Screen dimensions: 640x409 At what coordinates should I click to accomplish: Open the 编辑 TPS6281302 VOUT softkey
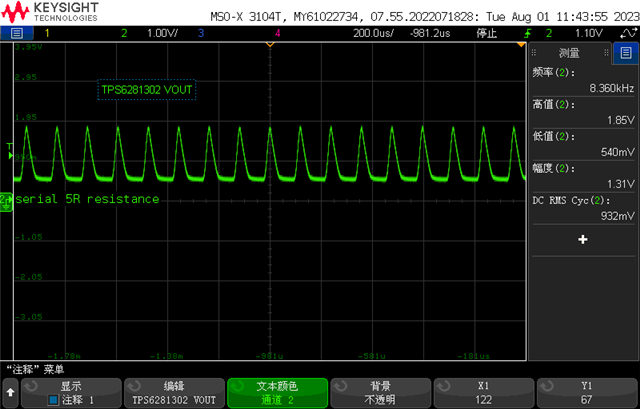pyautogui.click(x=174, y=393)
